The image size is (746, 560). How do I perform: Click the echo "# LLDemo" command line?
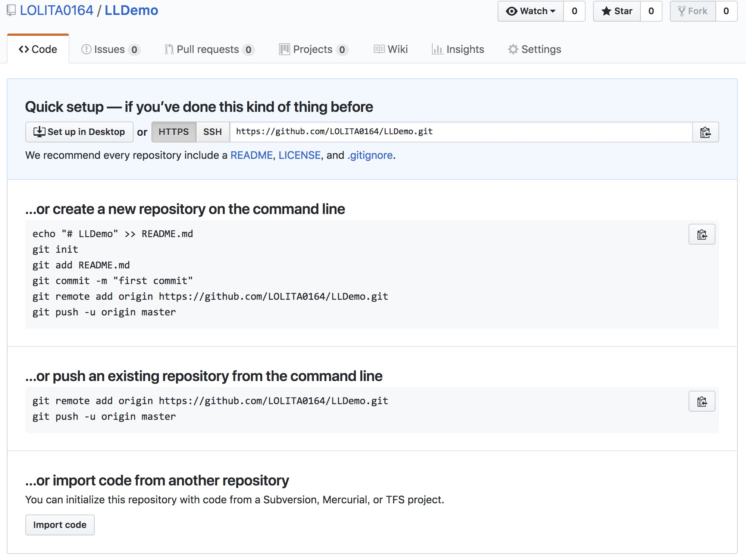coord(113,234)
